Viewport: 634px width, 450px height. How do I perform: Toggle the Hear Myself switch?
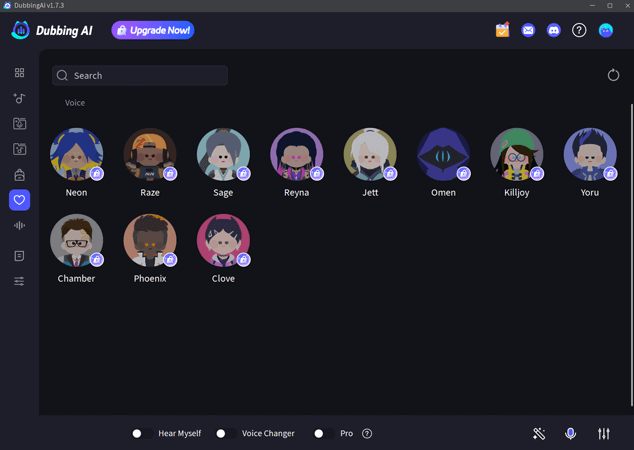pyautogui.click(x=142, y=434)
